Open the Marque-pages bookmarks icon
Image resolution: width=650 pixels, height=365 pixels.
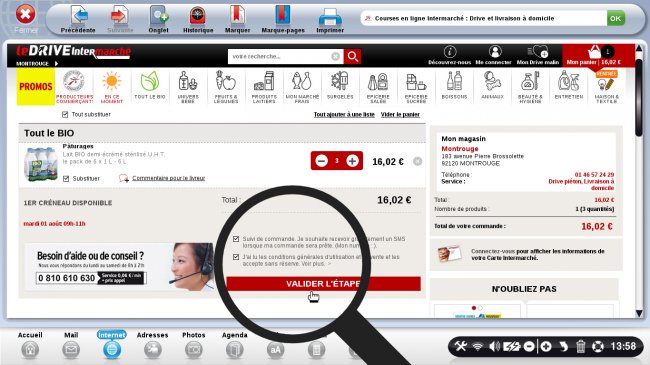point(283,15)
